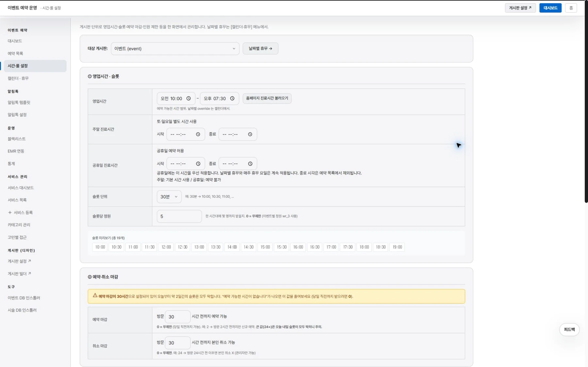
Task: Open 카테고리 관리 sidebar item
Action: click(19, 225)
